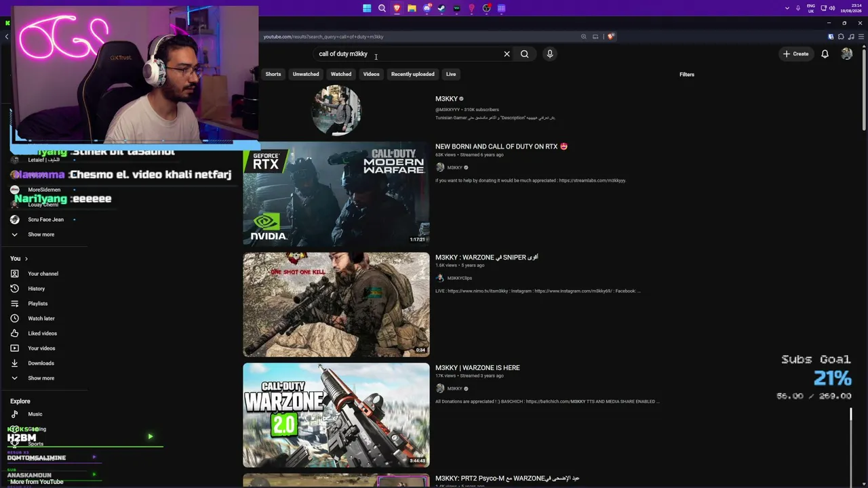This screenshot has width=868, height=488.
Task: Expand the system tray hidden icons chevron
Action: 787,8
